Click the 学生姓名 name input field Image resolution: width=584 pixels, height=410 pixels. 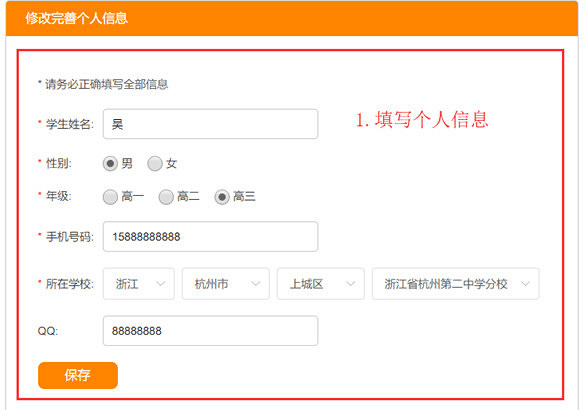point(210,124)
